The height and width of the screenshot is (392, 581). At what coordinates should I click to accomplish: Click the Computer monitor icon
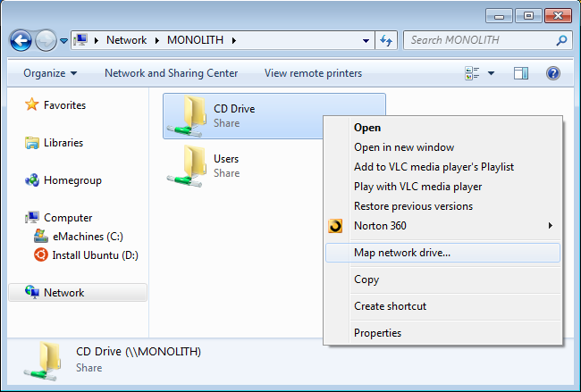32,217
